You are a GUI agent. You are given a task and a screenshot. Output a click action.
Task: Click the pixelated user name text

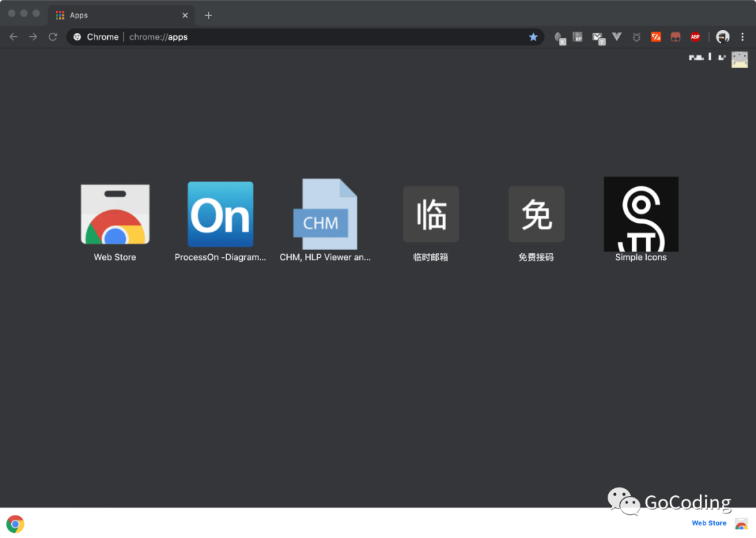(x=707, y=57)
